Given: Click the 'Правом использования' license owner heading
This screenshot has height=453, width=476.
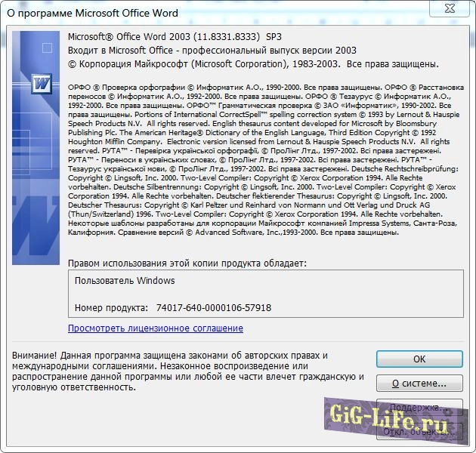Looking at the screenshot, I should [187, 263].
